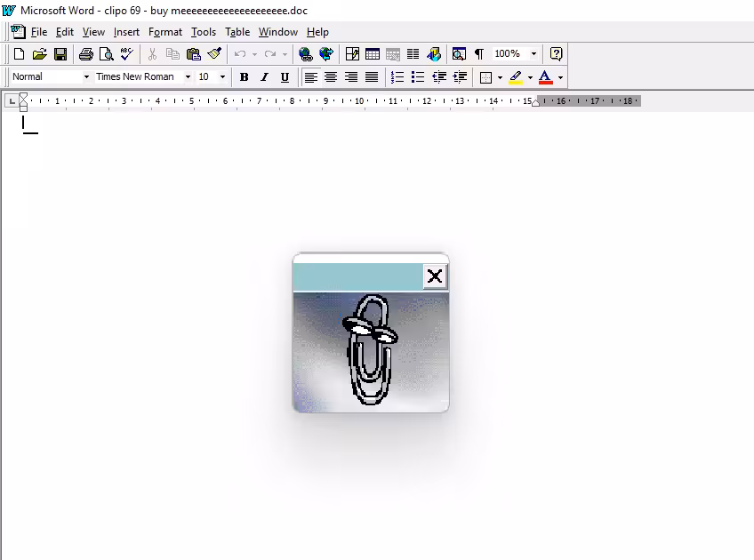Viewport: 754px width, 560px height.
Task: Show the Web toolbar
Action: pyautogui.click(x=326, y=54)
